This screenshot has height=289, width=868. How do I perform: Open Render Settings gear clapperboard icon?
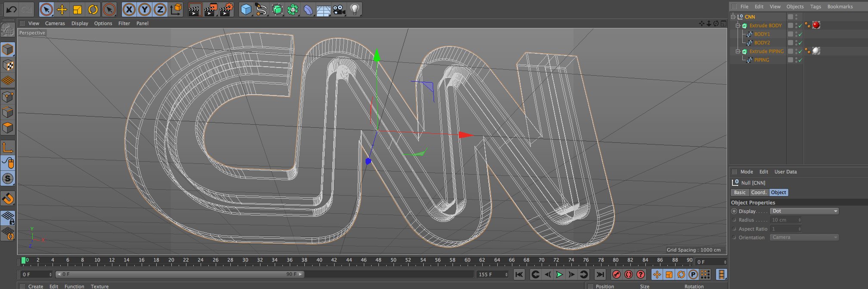coord(226,9)
